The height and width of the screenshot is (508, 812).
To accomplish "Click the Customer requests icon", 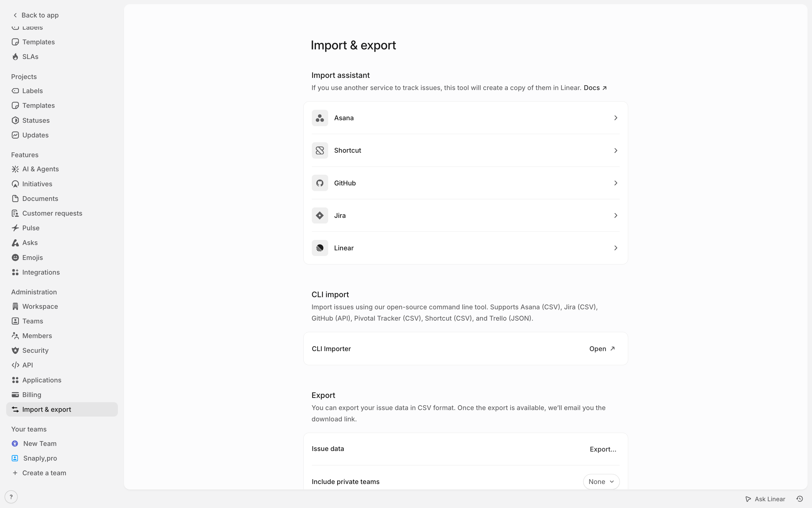I will click(x=15, y=213).
